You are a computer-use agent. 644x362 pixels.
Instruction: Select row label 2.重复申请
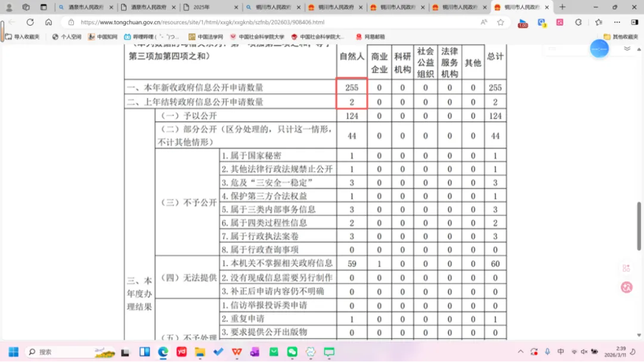click(x=243, y=319)
